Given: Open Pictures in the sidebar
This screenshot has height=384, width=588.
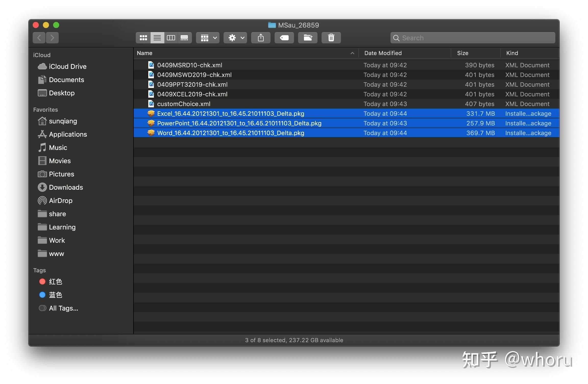Looking at the screenshot, I should [56, 174].
